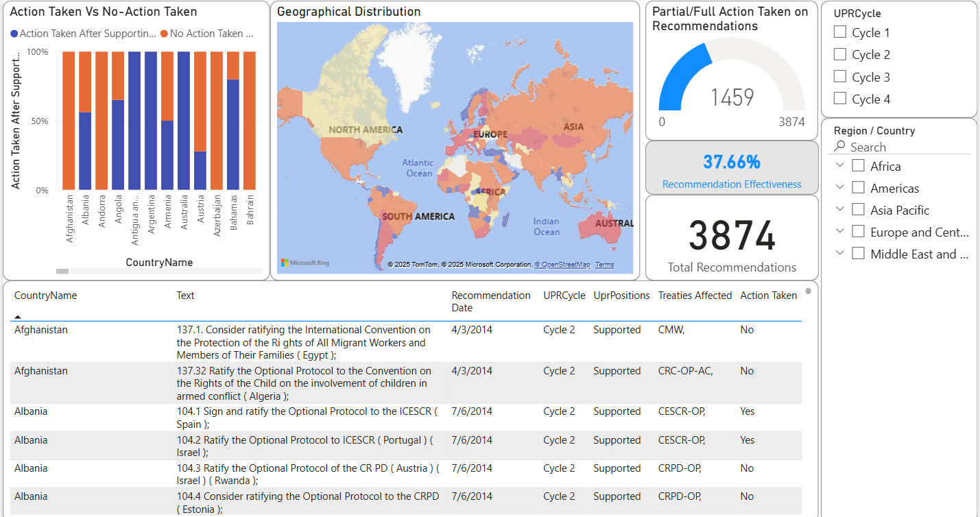This screenshot has width=980, height=517.
Task: Expand the Americas region tree
Action: (839, 188)
